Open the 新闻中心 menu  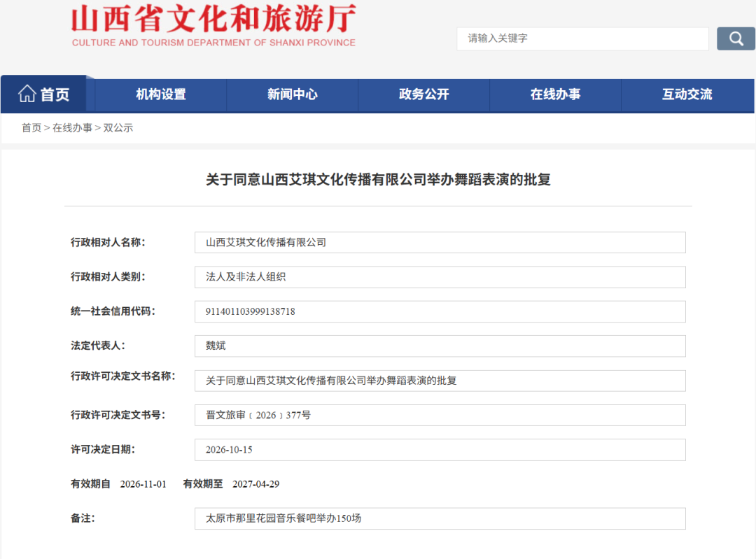click(292, 94)
